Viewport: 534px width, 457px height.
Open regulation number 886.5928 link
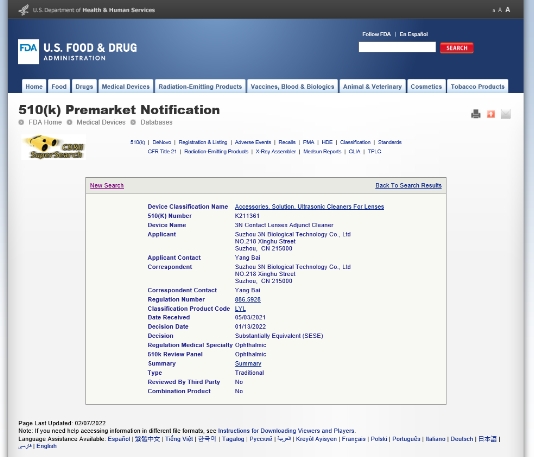coord(248,299)
